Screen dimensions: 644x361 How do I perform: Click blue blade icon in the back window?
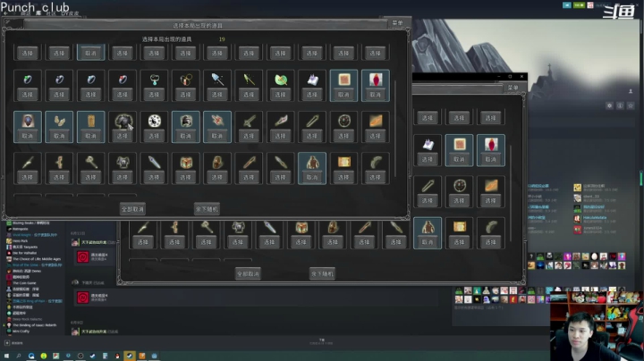point(270,227)
